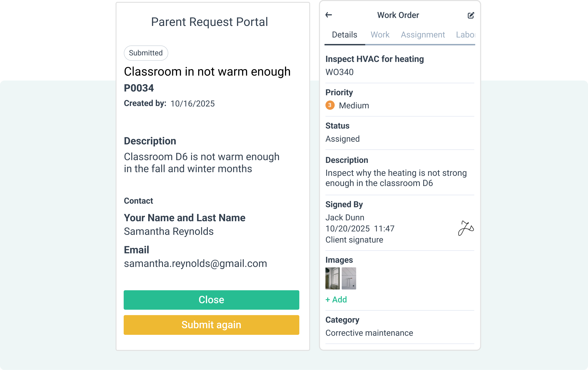The height and width of the screenshot is (370, 588).
Task: Click the request ID P0034
Action: pyautogui.click(x=139, y=88)
